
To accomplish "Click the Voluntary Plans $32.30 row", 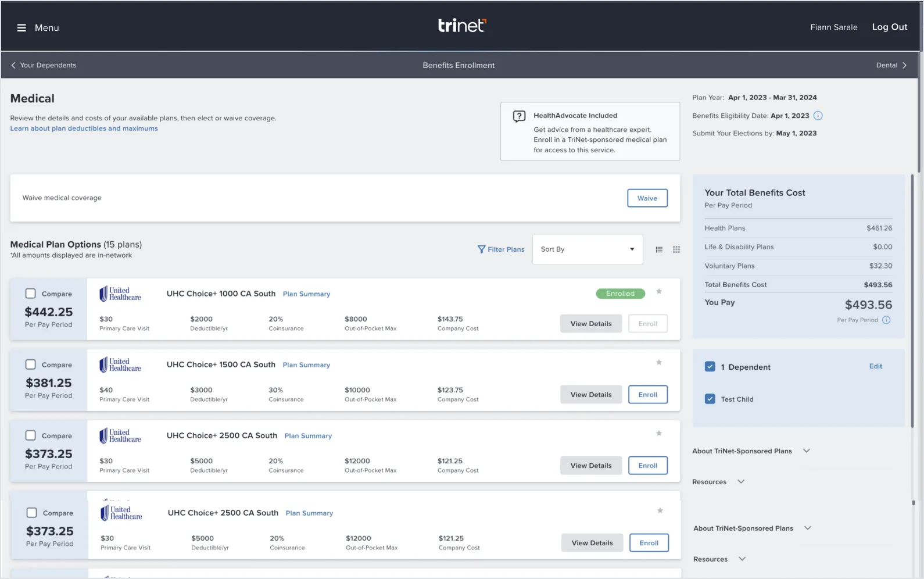I will coord(798,266).
